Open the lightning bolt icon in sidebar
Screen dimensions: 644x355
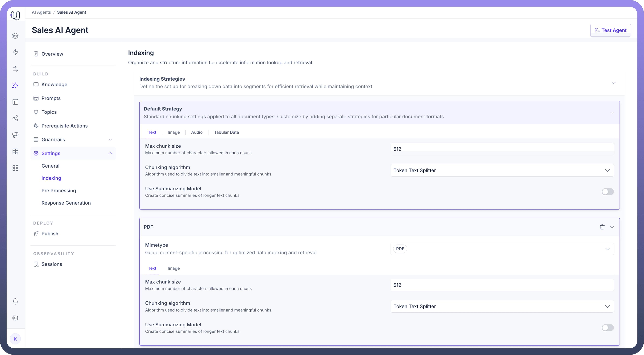point(15,52)
